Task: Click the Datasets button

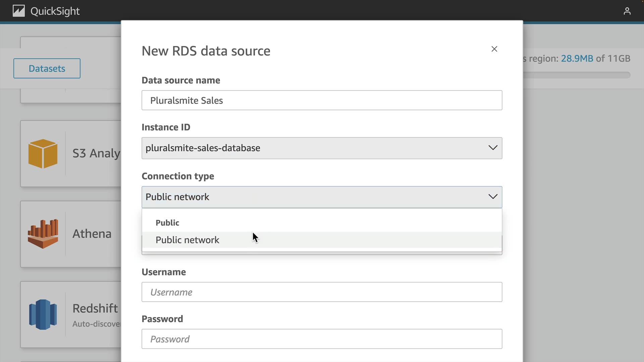Action: point(47,68)
